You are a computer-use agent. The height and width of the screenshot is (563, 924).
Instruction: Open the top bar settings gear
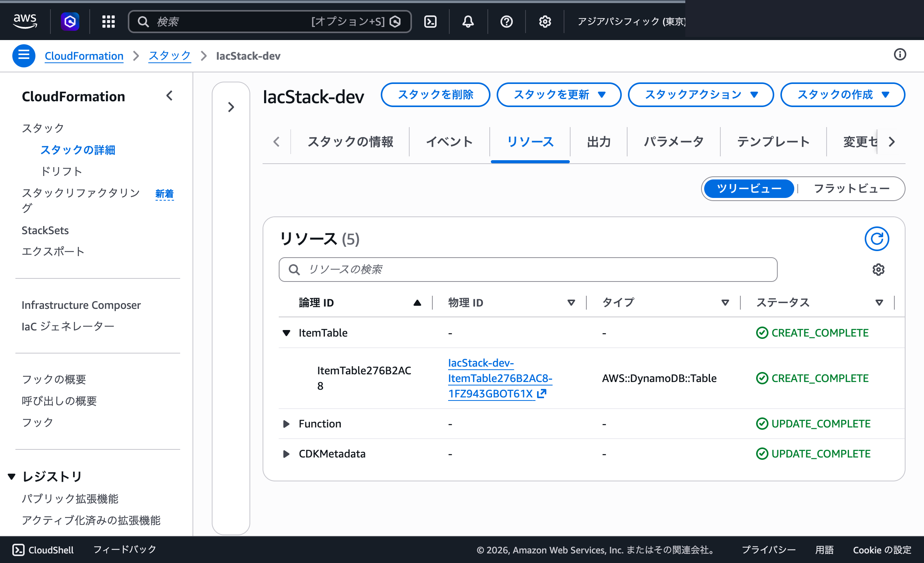point(545,22)
